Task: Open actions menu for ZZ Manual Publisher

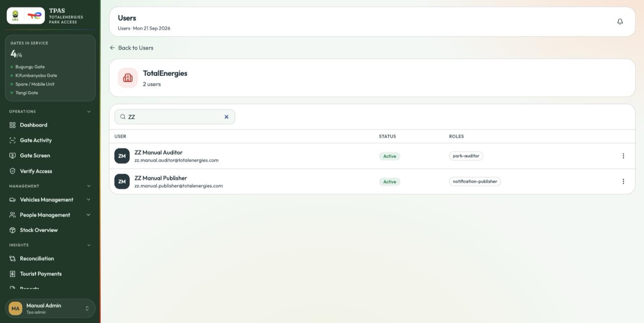Action: coord(623,181)
